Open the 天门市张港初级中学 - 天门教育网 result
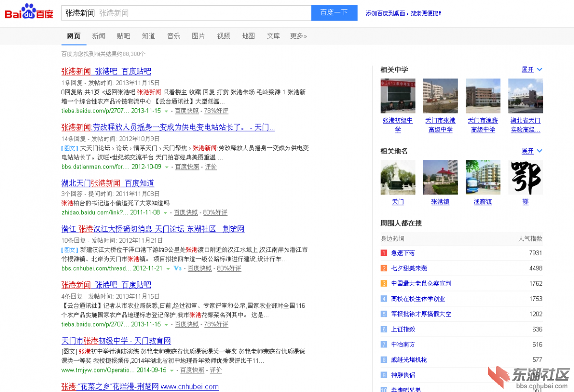 click(116, 341)
